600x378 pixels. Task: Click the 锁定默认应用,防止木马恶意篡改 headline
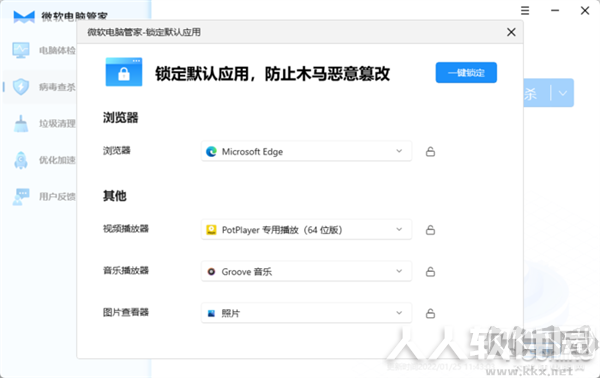[x=272, y=73]
